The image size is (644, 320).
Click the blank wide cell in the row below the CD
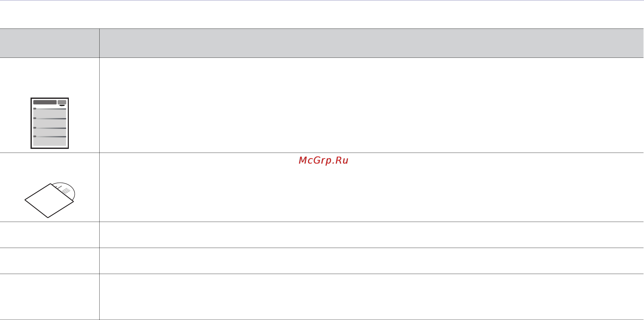[x=372, y=235]
